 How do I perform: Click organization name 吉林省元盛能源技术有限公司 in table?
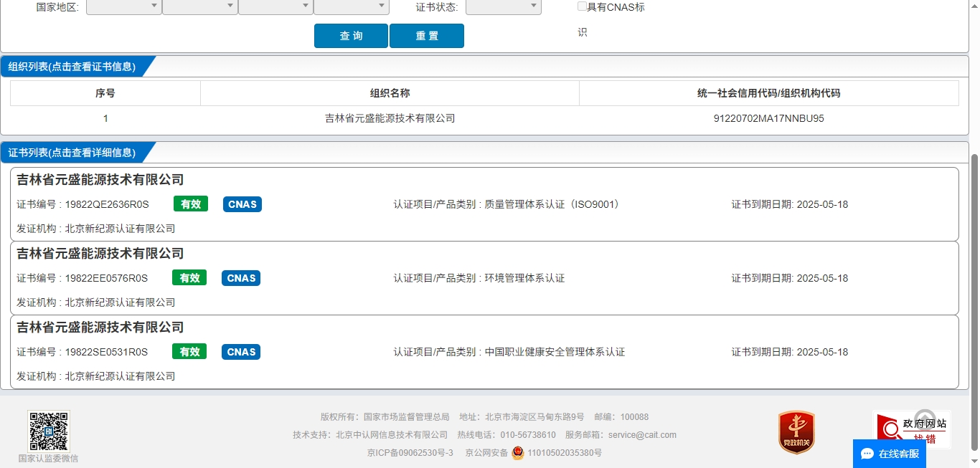tap(390, 118)
